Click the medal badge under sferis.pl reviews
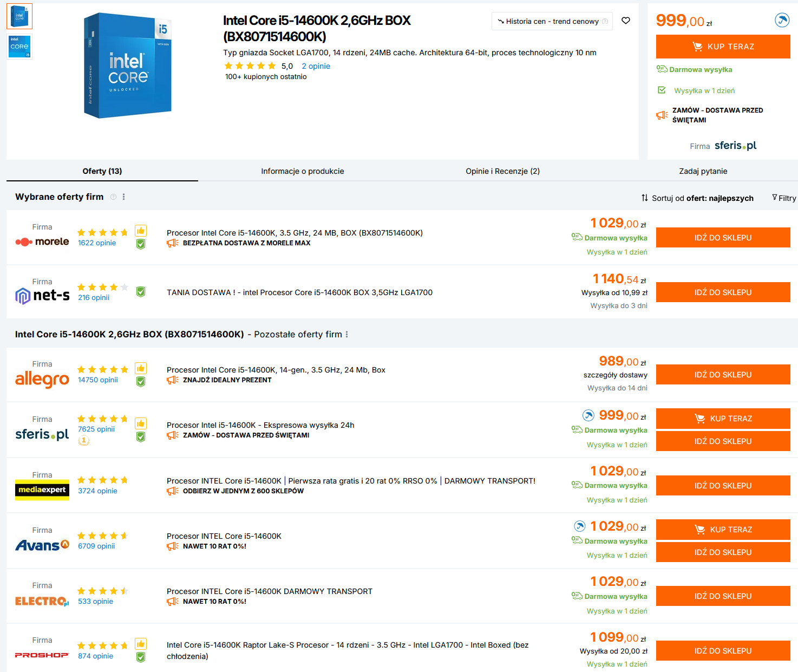 pyautogui.click(x=84, y=441)
